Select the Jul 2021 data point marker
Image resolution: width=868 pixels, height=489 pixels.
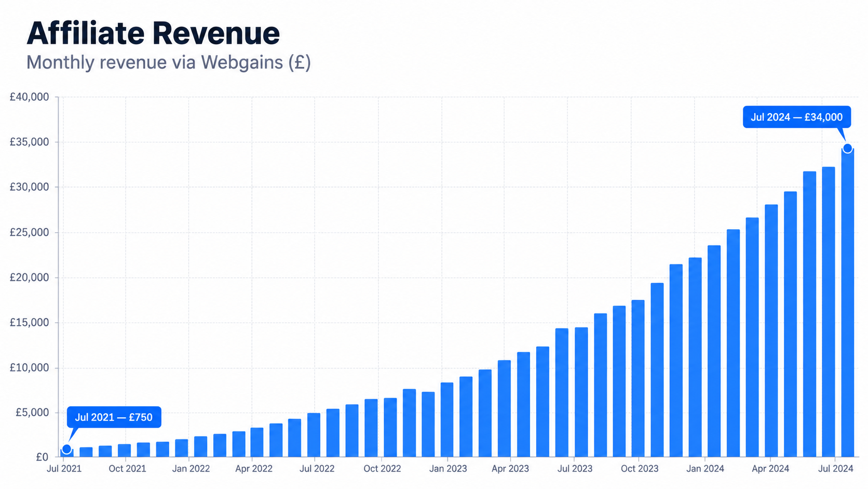pyautogui.click(x=66, y=449)
